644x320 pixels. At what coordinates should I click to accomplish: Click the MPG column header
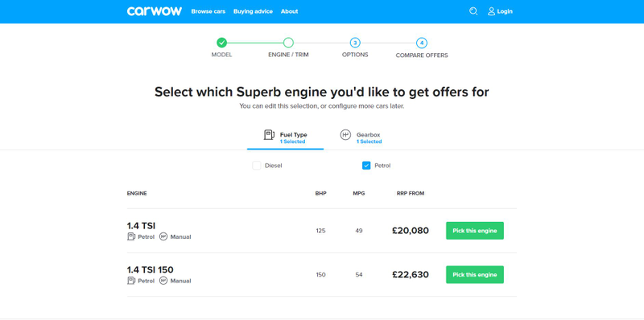tap(359, 193)
